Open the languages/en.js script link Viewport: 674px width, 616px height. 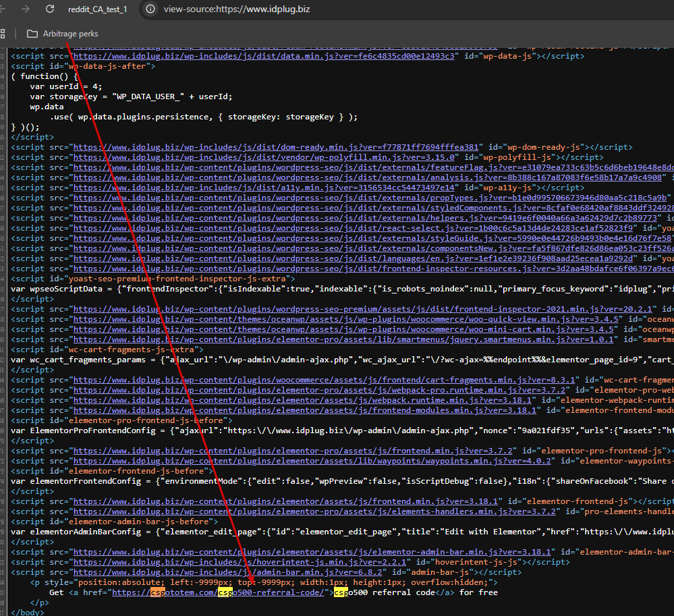(353, 258)
